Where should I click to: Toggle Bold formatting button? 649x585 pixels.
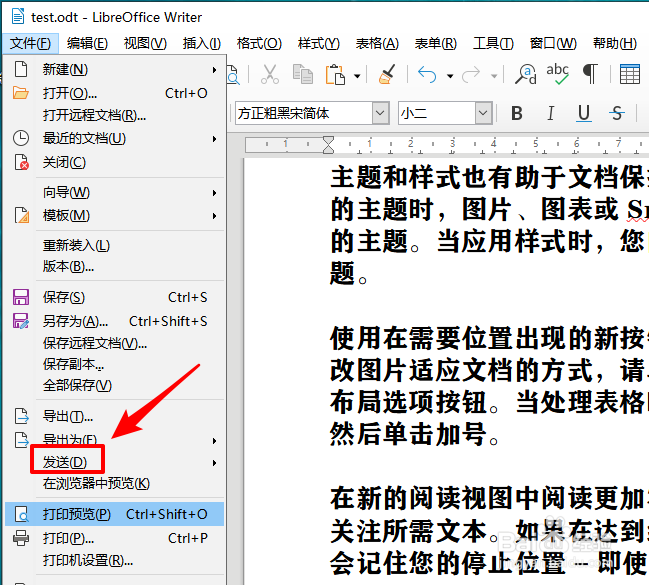[517, 113]
